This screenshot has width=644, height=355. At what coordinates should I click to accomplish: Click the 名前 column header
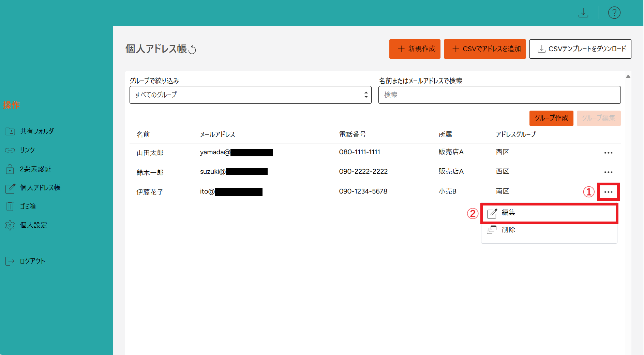(143, 134)
